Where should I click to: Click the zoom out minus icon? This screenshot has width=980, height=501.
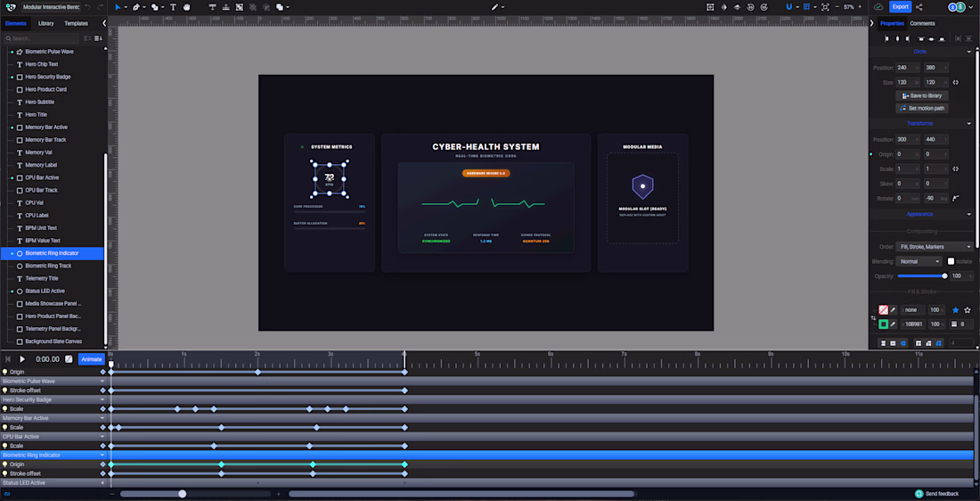point(837,7)
